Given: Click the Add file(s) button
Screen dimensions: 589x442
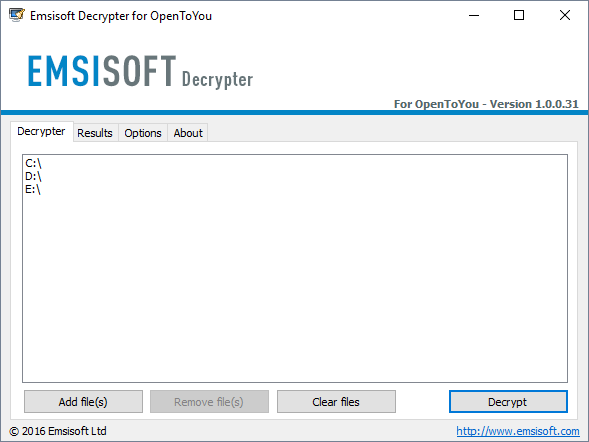Looking at the screenshot, I should [x=83, y=402].
